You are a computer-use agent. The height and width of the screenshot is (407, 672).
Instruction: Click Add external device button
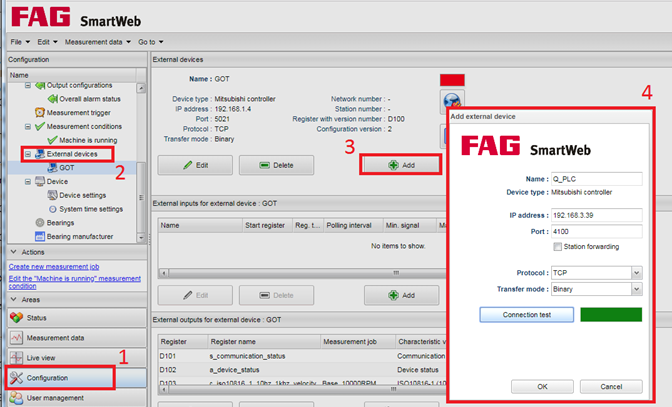tap(401, 165)
